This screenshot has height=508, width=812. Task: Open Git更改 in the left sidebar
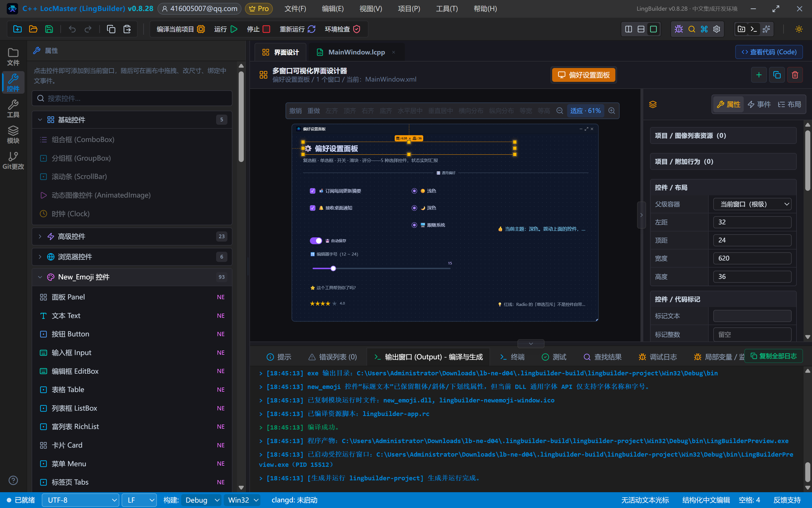point(13,161)
